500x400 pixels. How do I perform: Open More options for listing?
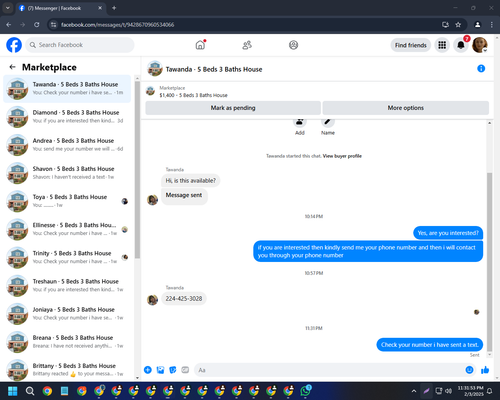pos(406,108)
